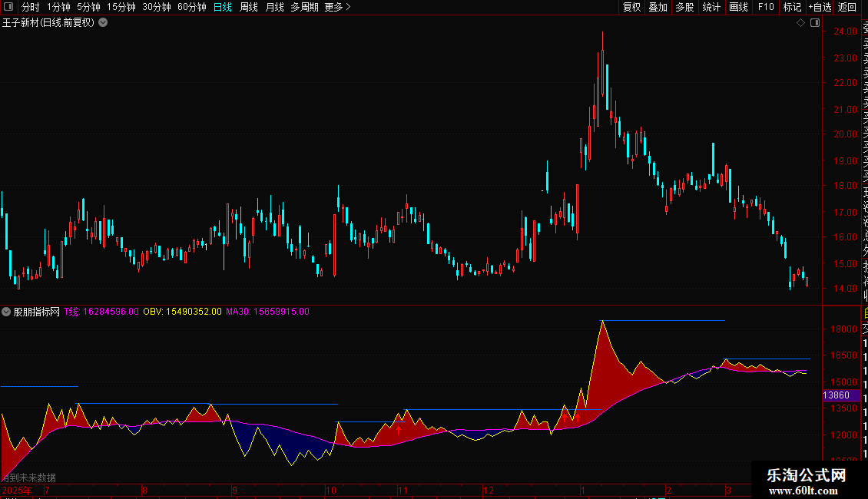Expand the 更多 period options
868x499 pixels.
[337, 7]
